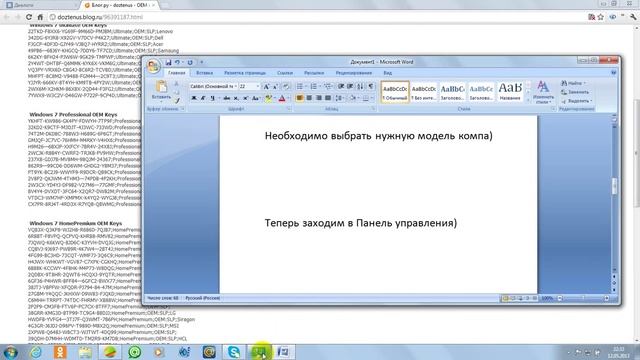Toggle bold (Ж) formatting
Viewport: 640px width, 360px height.
(194, 98)
